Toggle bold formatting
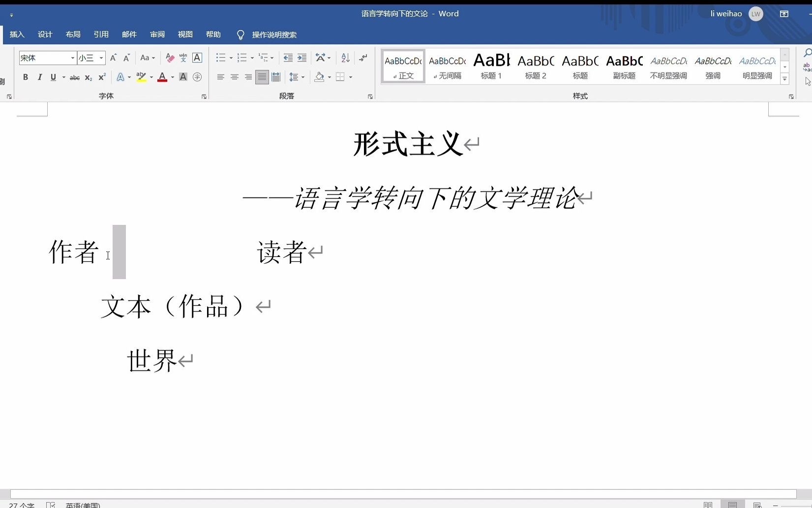812x508 pixels. point(26,77)
